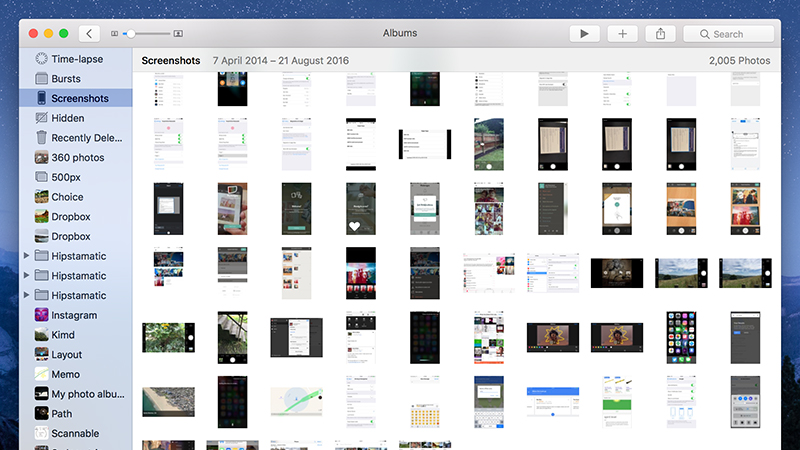Open the 360 photos album
Viewport: 800px width, 450px height.
[x=76, y=157]
